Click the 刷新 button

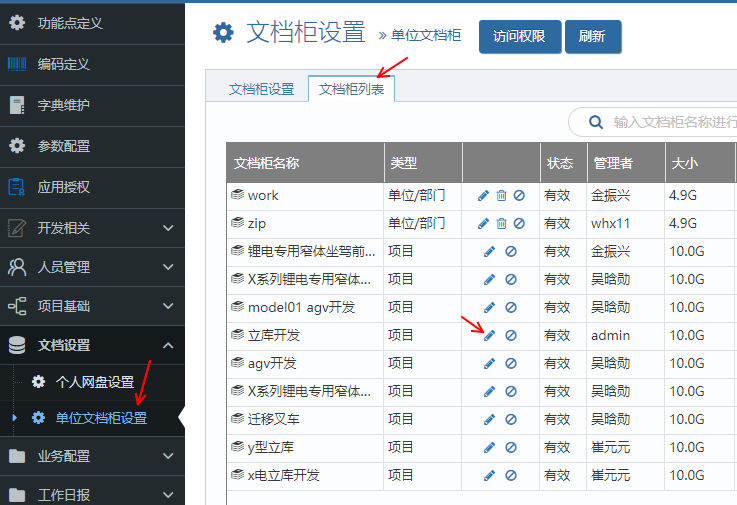tap(592, 36)
